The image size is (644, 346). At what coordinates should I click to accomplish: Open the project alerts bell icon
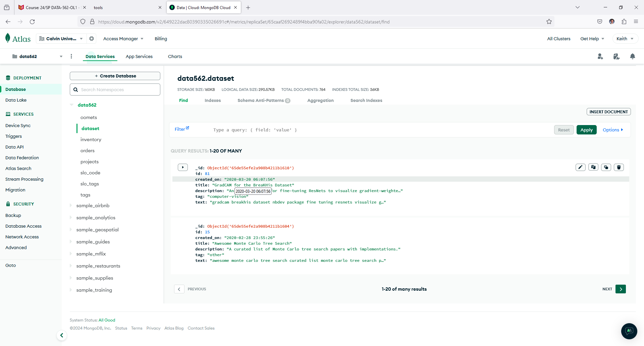tap(632, 56)
